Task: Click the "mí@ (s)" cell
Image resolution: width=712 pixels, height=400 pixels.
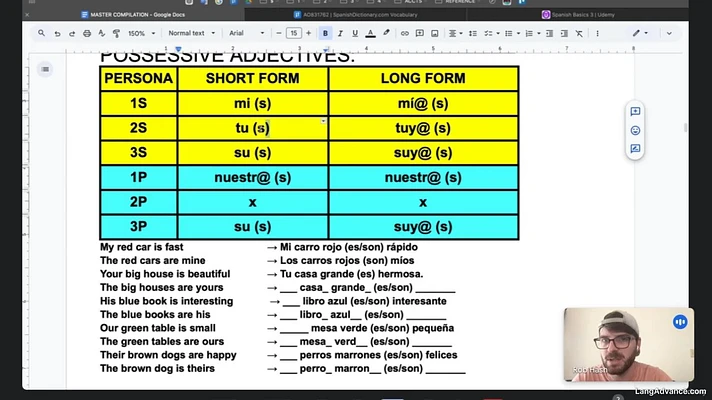Action: (x=423, y=104)
